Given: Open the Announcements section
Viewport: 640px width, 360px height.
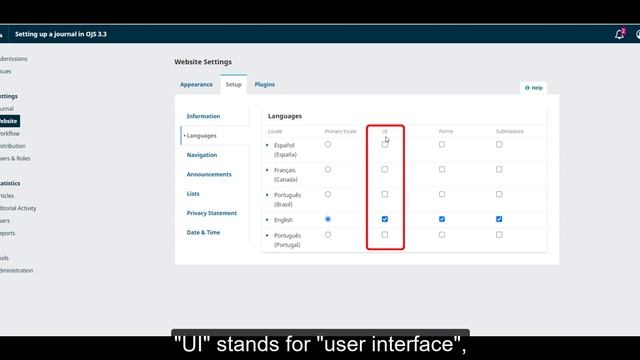Looking at the screenshot, I should tap(209, 174).
